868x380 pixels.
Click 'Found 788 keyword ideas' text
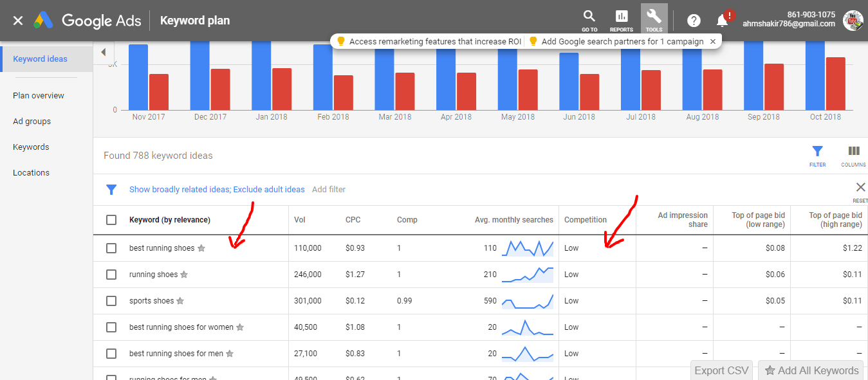(158, 156)
